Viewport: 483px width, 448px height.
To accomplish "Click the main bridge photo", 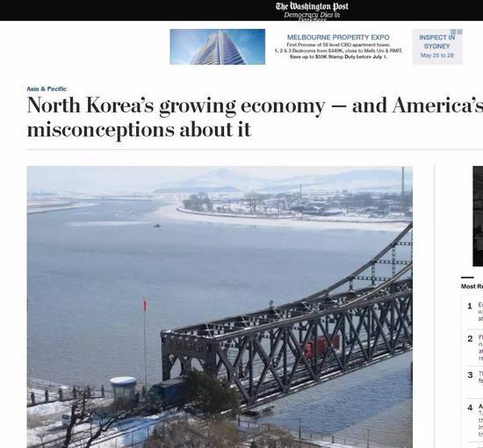I will (x=220, y=307).
